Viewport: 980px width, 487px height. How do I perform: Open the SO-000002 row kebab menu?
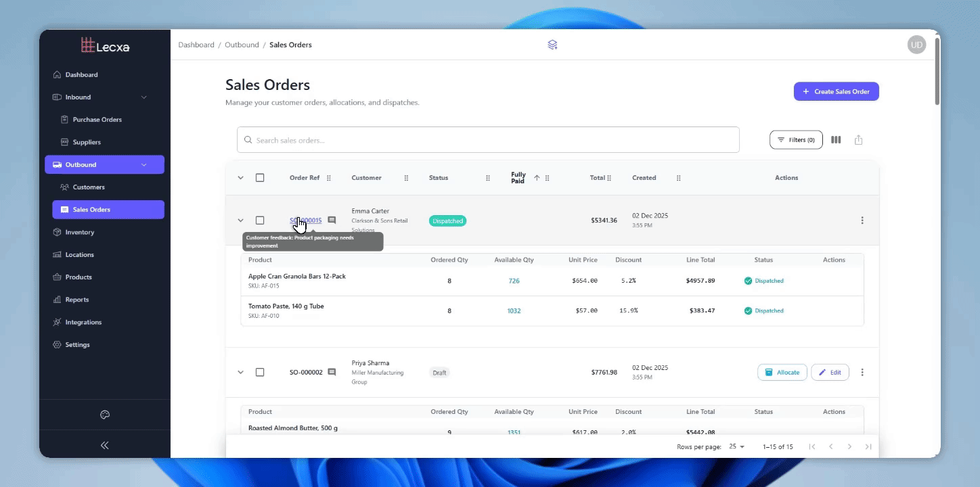[862, 372]
